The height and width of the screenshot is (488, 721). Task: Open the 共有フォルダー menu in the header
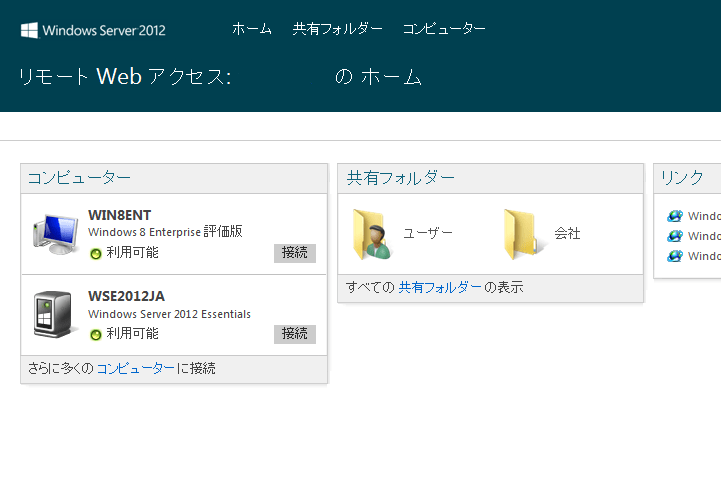338,29
